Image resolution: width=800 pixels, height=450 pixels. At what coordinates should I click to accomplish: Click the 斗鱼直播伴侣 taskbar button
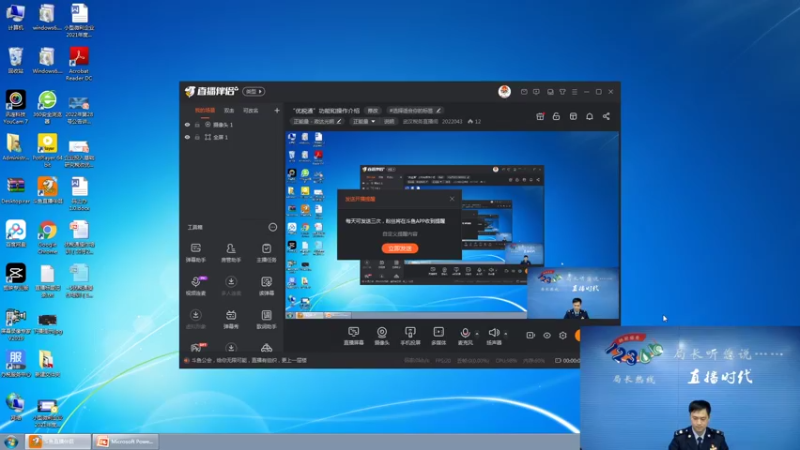(58, 441)
